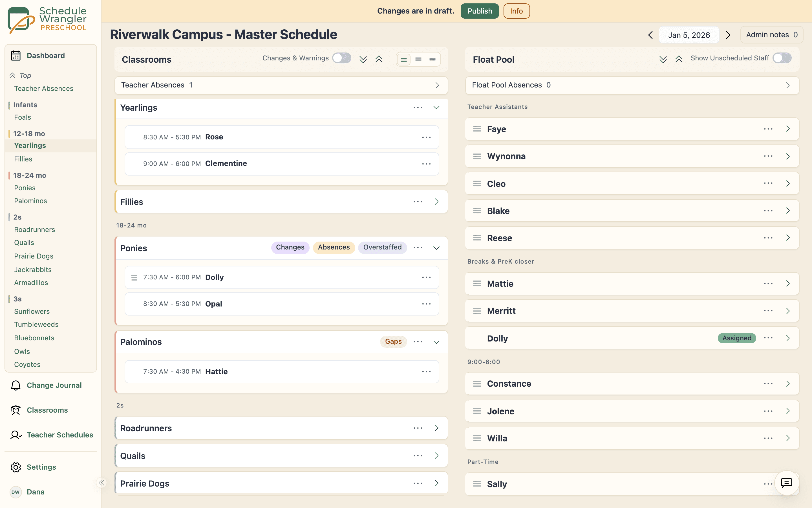Click the Teacher Absences sidebar link
This screenshot has width=812, height=508.
click(44, 89)
